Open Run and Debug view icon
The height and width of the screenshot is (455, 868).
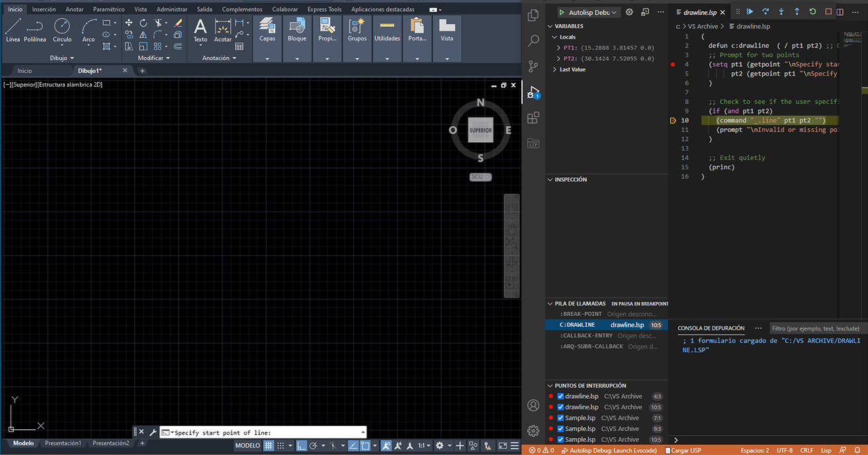coord(533,93)
